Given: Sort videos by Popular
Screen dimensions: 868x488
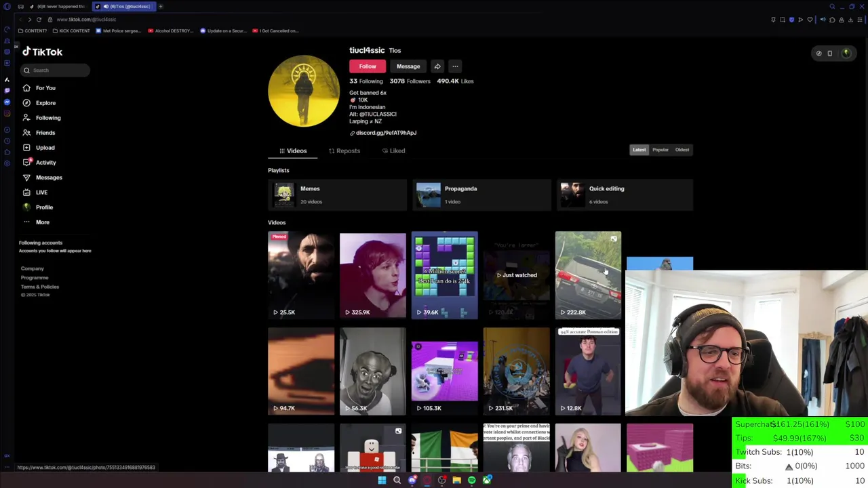Looking at the screenshot, I should pos(660,150).
